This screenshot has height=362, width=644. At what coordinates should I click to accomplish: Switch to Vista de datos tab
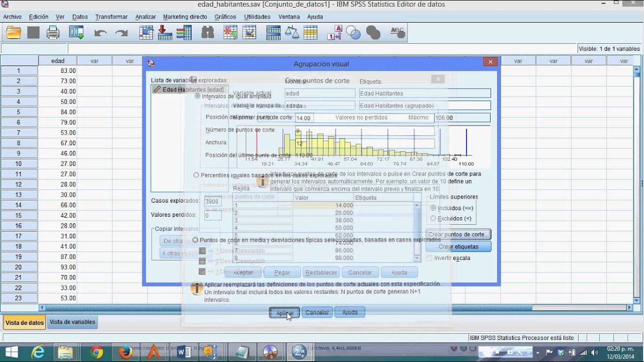pos(25,322)
